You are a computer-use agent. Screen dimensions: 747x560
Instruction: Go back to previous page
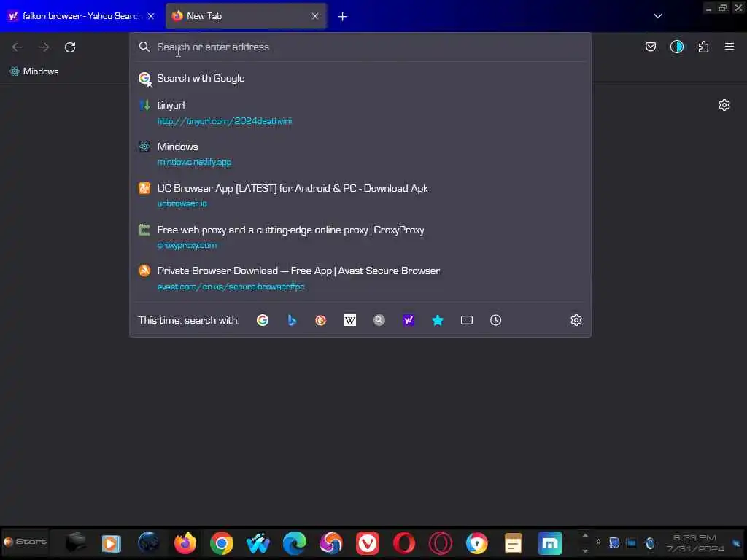pyautogui.click(x=18, y=47)
